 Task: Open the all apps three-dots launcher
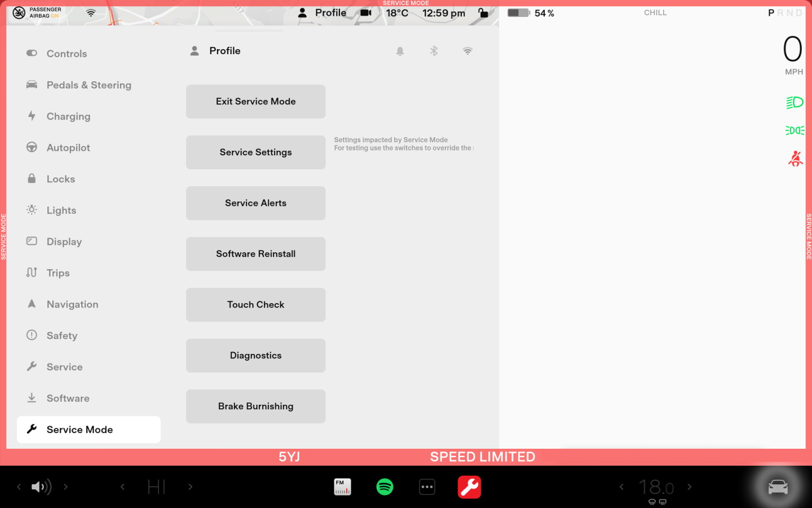(x=427, y=487)
